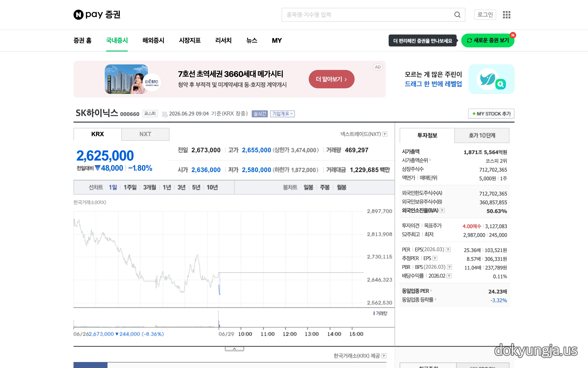Select the 3년 line chart period
The width and height of the screenshot is (588, 368).
(181, 187)
